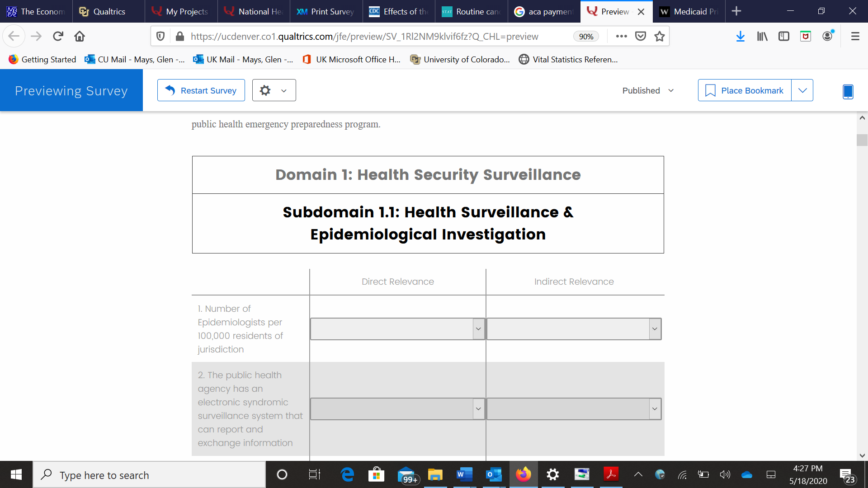The width and height of the screenshot is (868, 488).
Task: Reload the current page
Action: (x=58, y=36)
